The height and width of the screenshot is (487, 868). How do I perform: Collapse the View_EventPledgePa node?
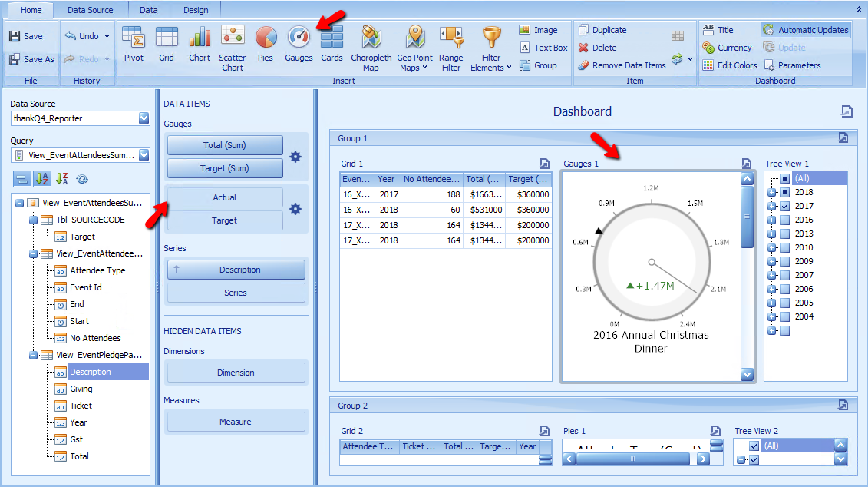tap(33, 355)
